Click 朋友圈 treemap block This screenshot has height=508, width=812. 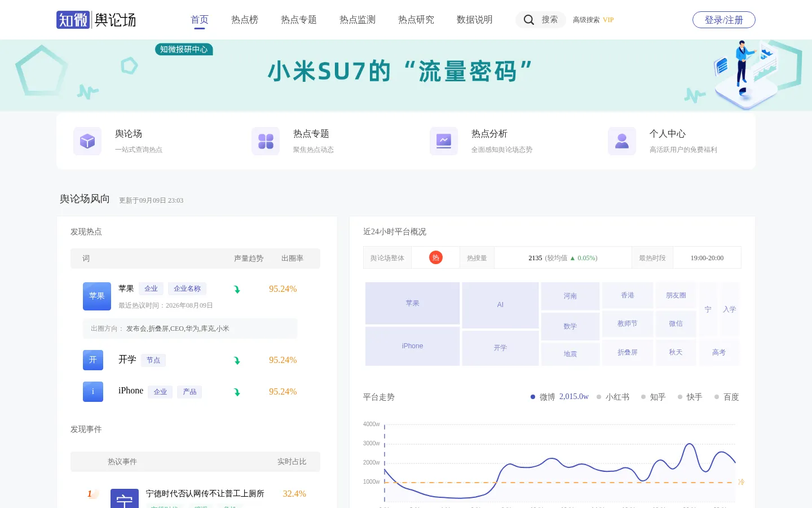676,295
